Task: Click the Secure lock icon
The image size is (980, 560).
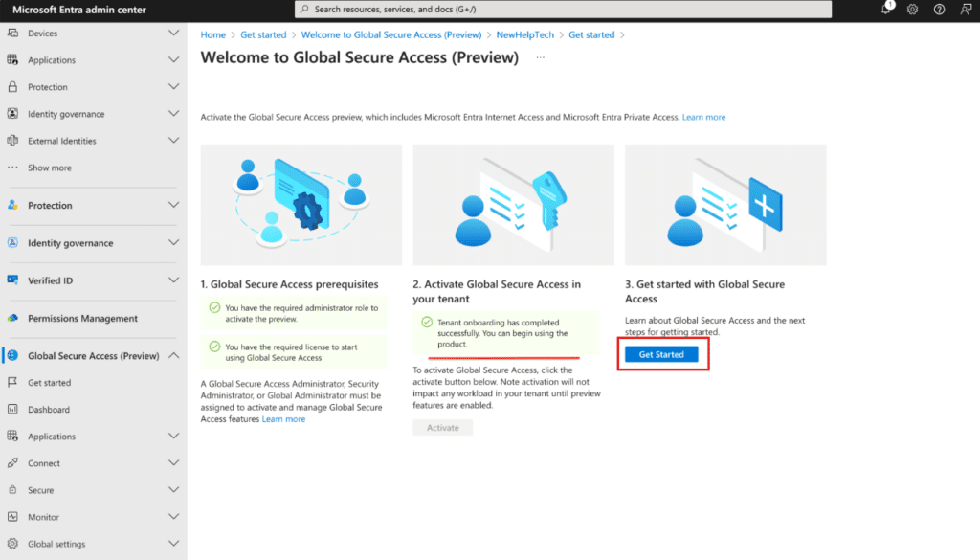Action: (12, 490)
